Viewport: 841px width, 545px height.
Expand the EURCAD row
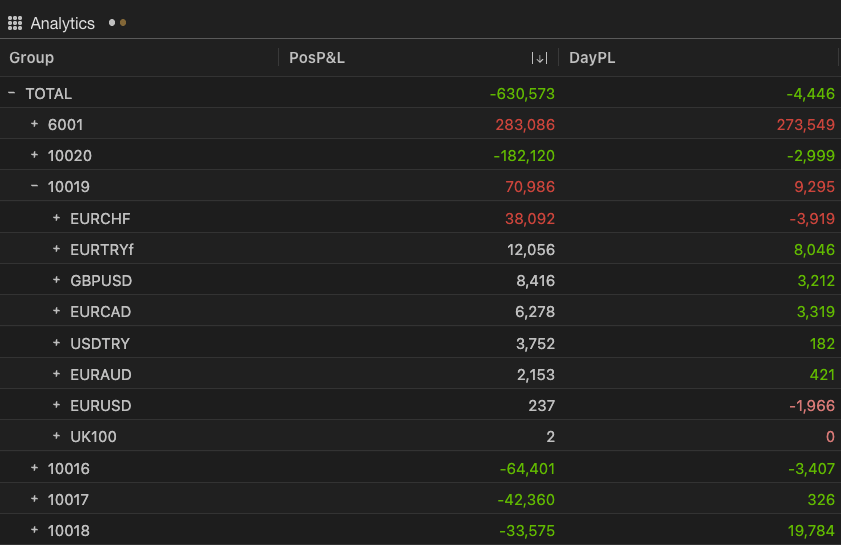(56, 311)
